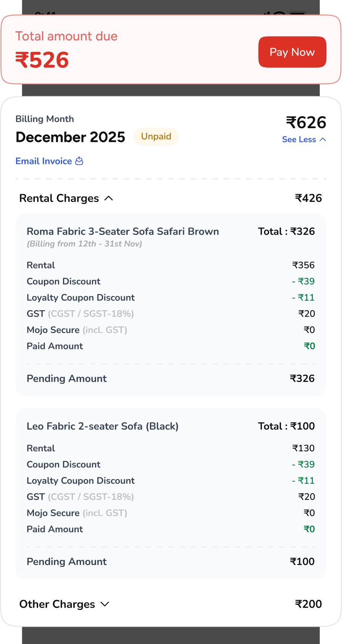Tap the Pay Now button
The height and width of the screenshot is (644, 342).
point(292,52)
